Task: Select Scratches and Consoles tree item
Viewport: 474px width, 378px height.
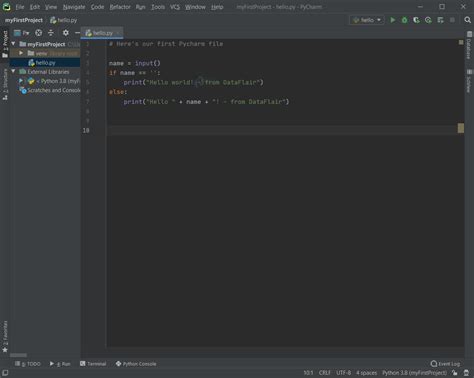Action: [x=50, y=90]
